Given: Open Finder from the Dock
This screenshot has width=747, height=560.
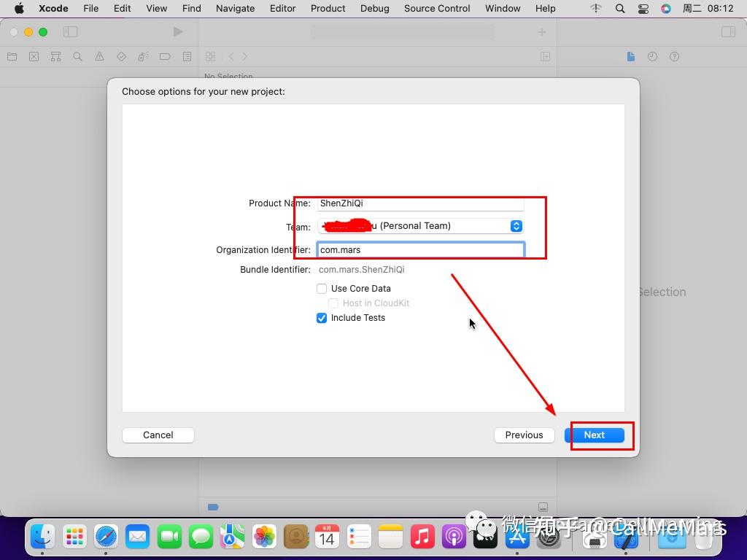Looking at the screenshot, I should [x=43, y=537].
